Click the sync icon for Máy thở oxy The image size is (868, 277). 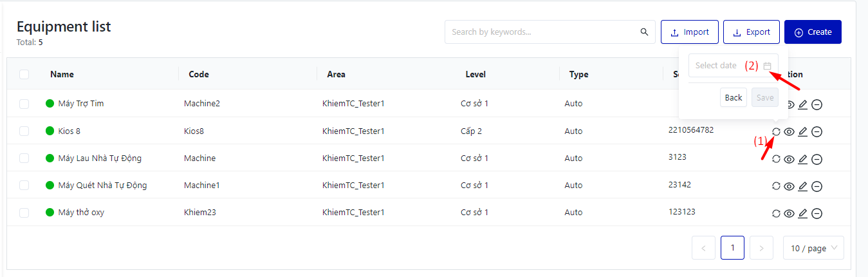pos(776,213)
